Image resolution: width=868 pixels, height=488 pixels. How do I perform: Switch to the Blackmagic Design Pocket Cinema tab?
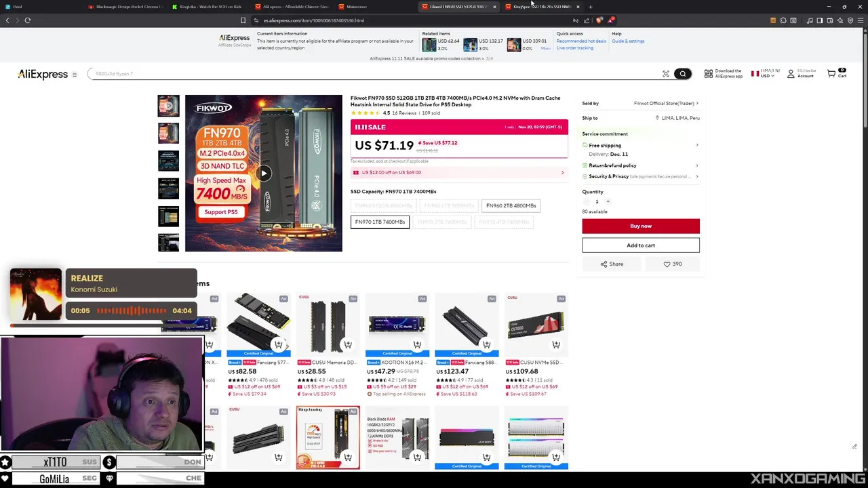[x=125, y=7]
